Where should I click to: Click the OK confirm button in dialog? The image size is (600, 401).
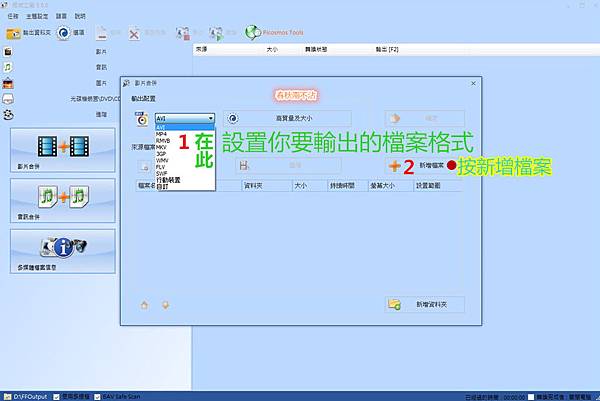425,119
